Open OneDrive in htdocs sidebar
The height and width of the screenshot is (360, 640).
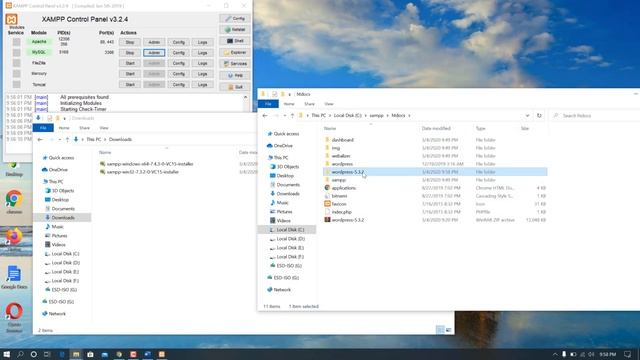click(283, 146)
